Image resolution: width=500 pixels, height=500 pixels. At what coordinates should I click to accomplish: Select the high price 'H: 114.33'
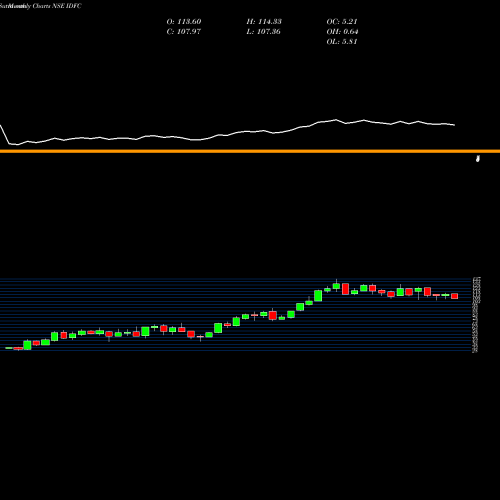(x=264, y=22)
